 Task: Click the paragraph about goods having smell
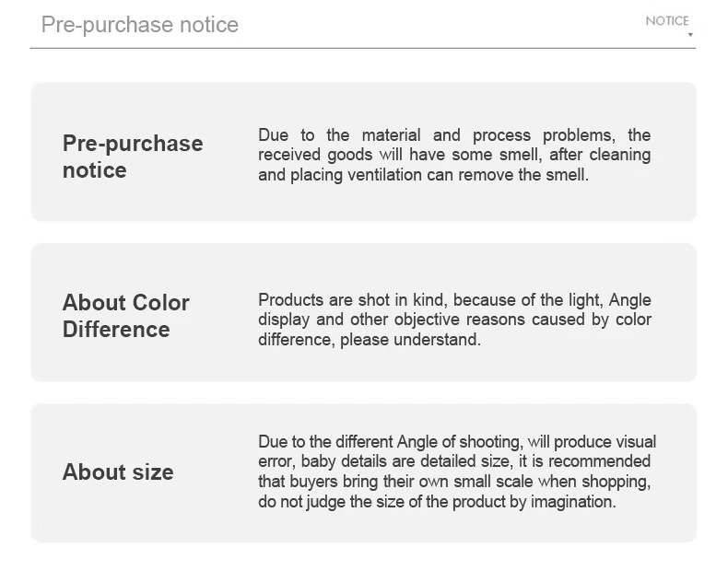coord(454,155)
